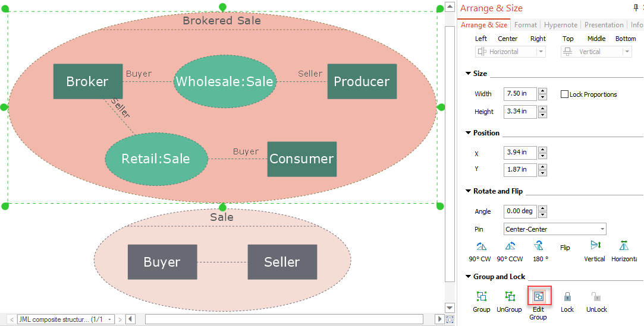
Task: Lock the selected shape
Action: coord(567,296)
